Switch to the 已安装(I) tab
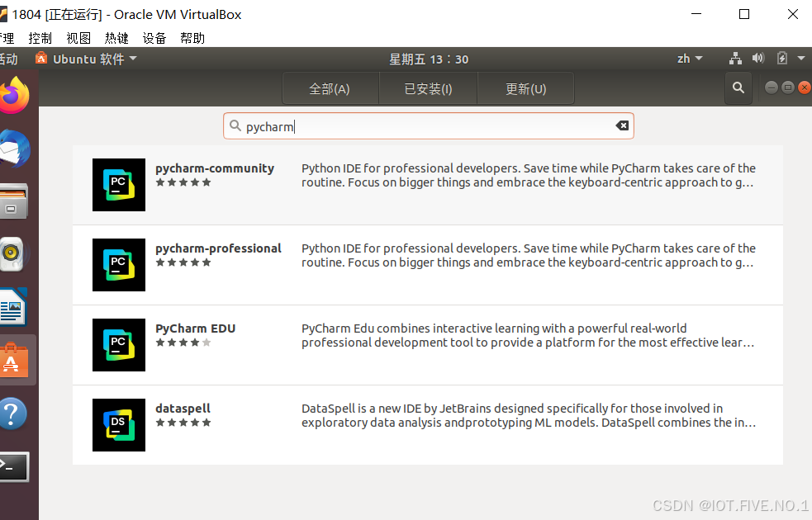Screen dimensions: 812x520 click(x=428, y=88)
